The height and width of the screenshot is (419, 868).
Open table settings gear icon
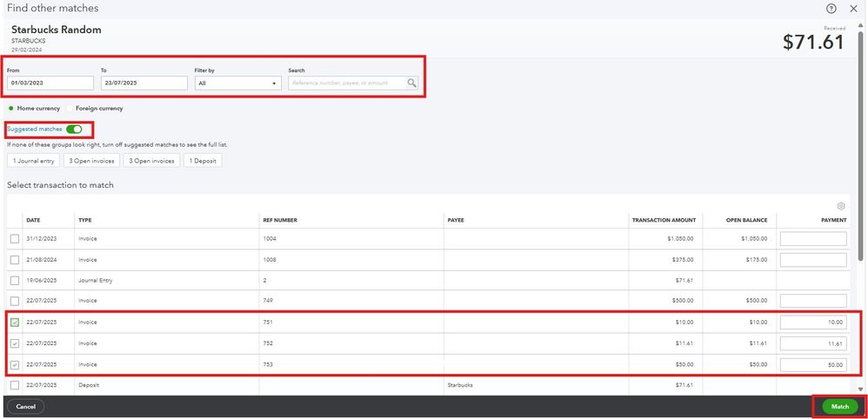pos(841,206)
